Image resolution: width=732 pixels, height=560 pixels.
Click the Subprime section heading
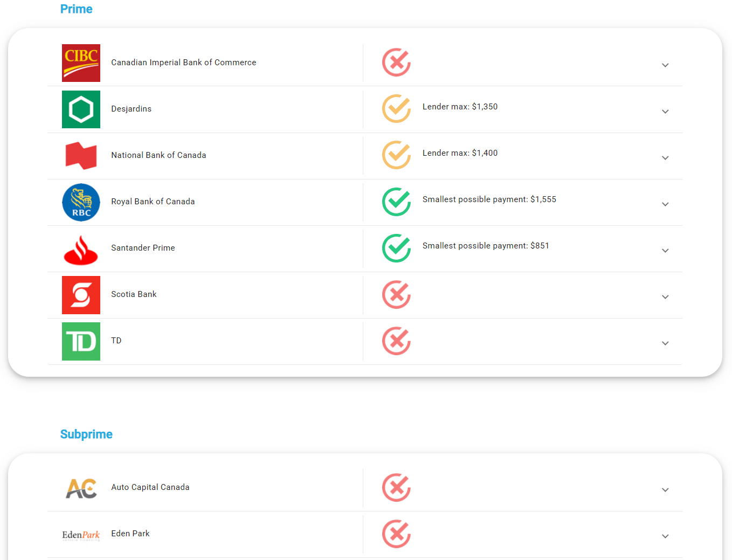[86, 434]
